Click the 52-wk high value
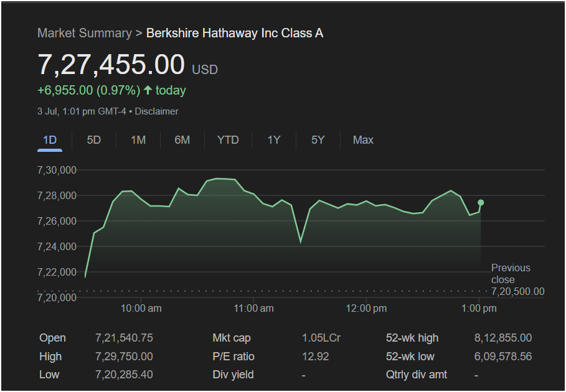Viewport: 566px width, 392px height. (502, 338)
